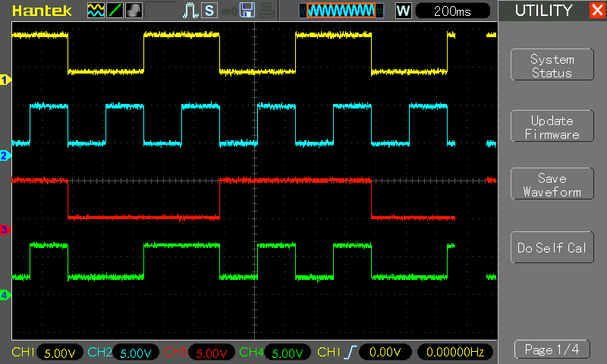Viewport: 607px width, 364px height.
Task: Click the cyan channel 2 ground marker
Action: pyautogui.click(x=5, y=155)
